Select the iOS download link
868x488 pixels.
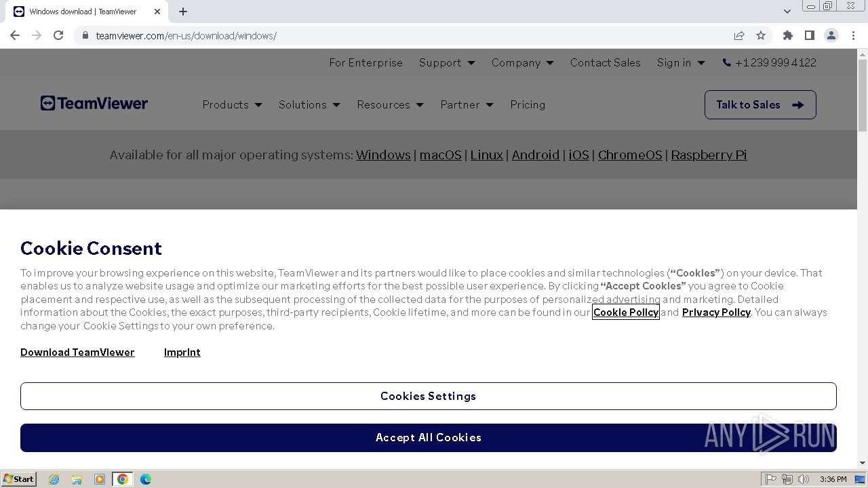pyautogui.click(x=578, y=155)
